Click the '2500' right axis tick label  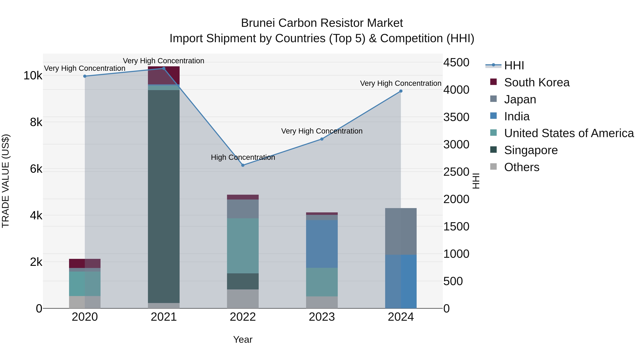click(x=457, y=172)
